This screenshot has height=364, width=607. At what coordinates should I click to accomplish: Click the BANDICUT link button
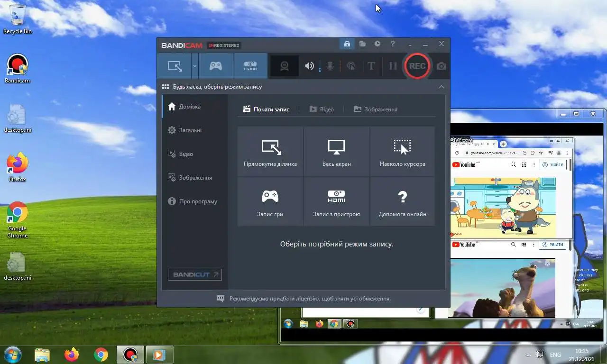pos(195,275)
